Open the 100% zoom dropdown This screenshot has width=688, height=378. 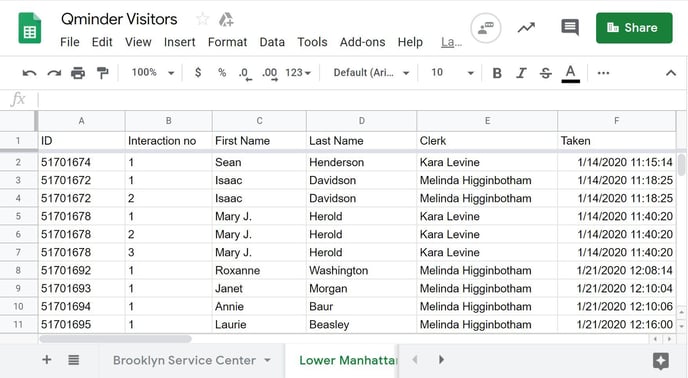click(153, 72)
